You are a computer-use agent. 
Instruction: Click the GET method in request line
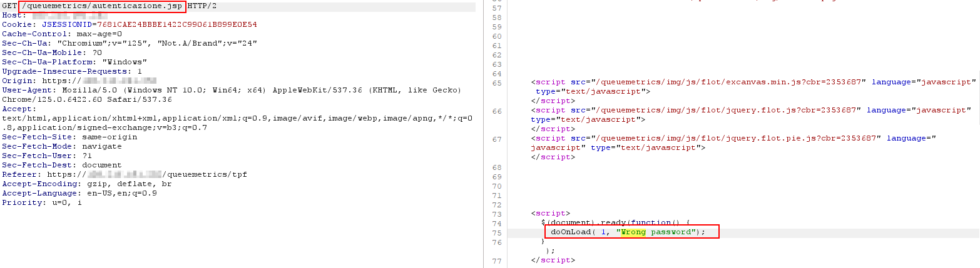(9, 6)
